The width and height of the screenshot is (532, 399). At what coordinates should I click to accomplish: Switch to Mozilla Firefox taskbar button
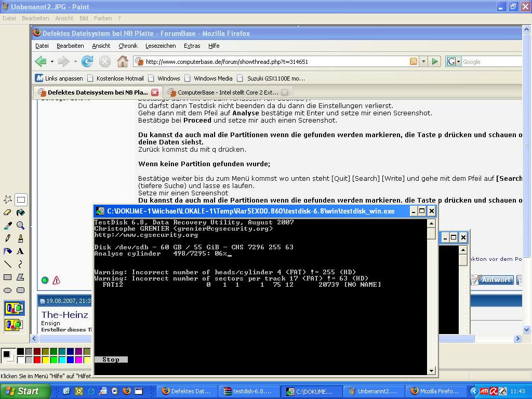click(x=436, y=391)
